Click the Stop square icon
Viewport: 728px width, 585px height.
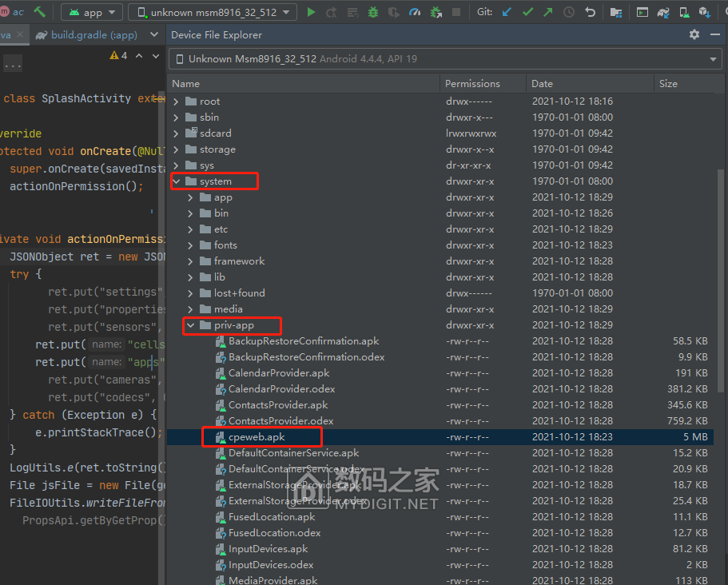click(456, 12)
